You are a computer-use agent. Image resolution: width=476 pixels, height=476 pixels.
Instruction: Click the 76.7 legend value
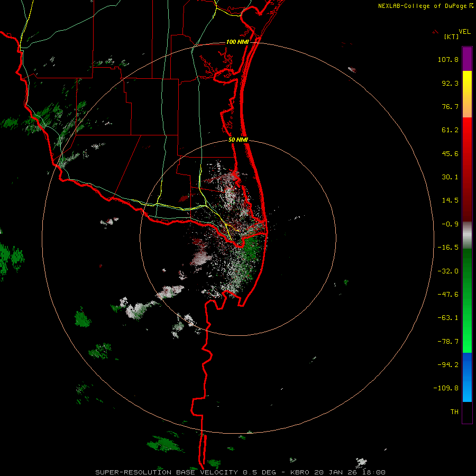pyautogui.click(x=450, y=106)
